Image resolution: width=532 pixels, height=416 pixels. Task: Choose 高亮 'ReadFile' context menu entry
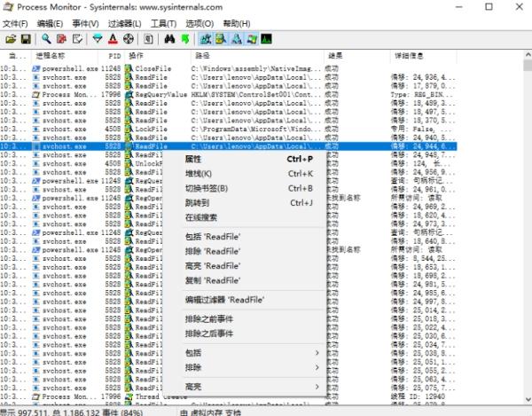tap(245, 266)
